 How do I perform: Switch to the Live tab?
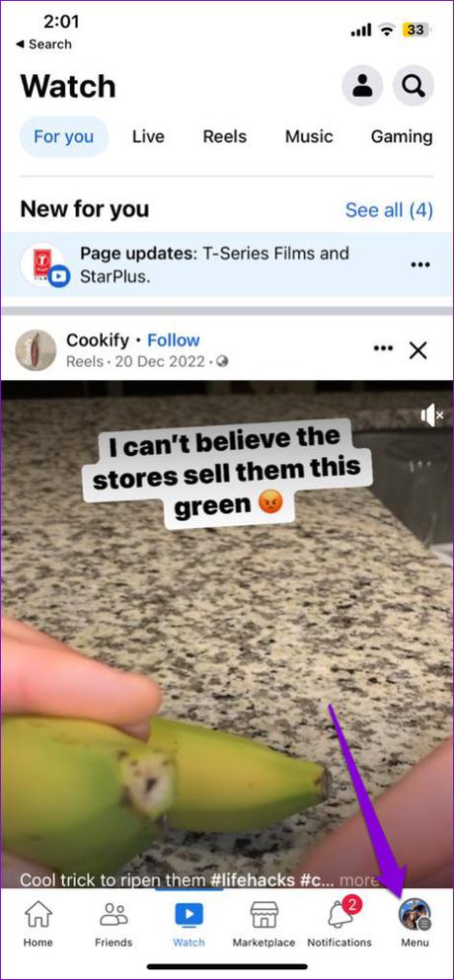pyautogui.click(x=148, y=136)
